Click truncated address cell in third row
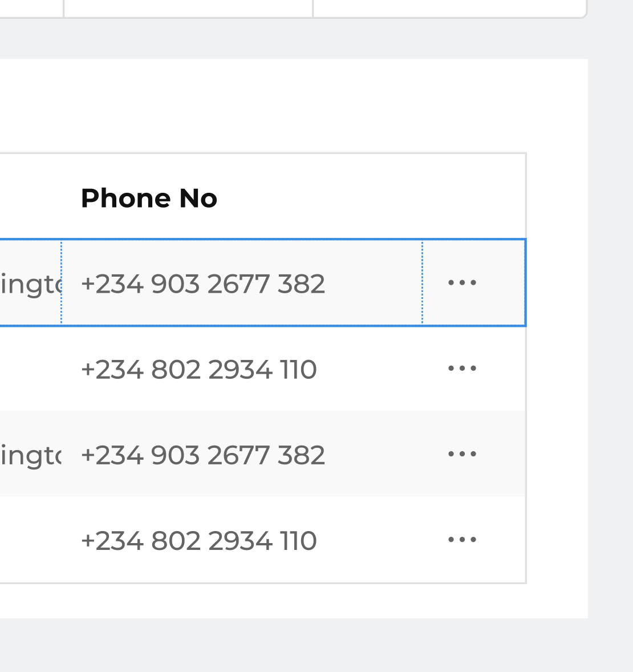 (31, 454)
